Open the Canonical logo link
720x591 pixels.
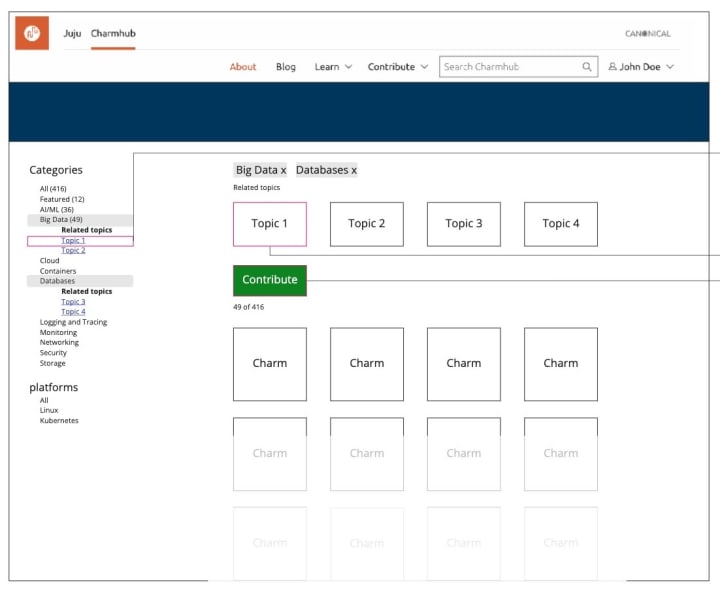pos(647,34)
